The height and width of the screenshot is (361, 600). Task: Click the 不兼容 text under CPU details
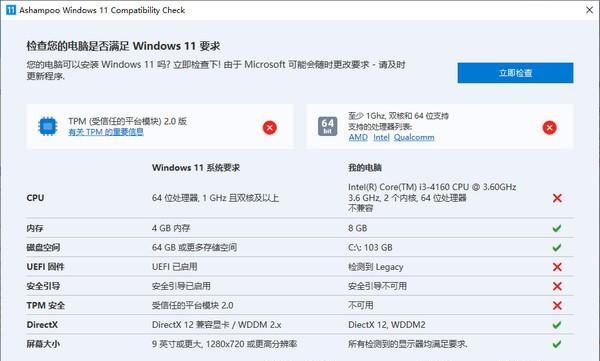(x=360, y=208)
